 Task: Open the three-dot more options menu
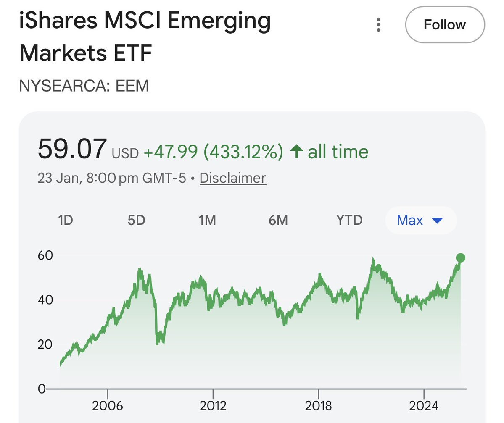click(x=378, y=25)
